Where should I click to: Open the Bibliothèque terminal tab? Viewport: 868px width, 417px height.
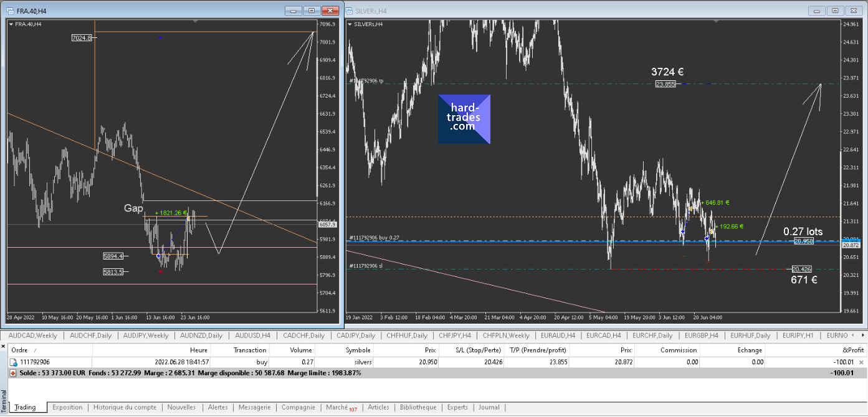click(x=418, y=407)
